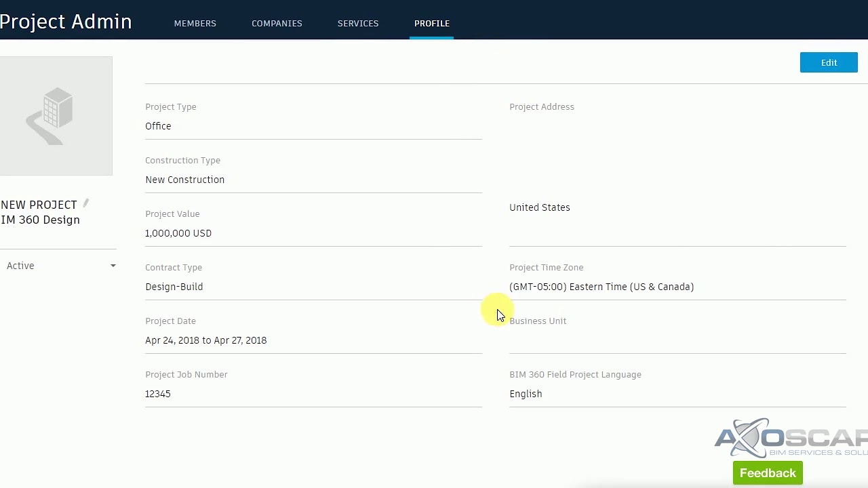
Task: Click the NEW PROJECT name text
Action: pos(39,205)
